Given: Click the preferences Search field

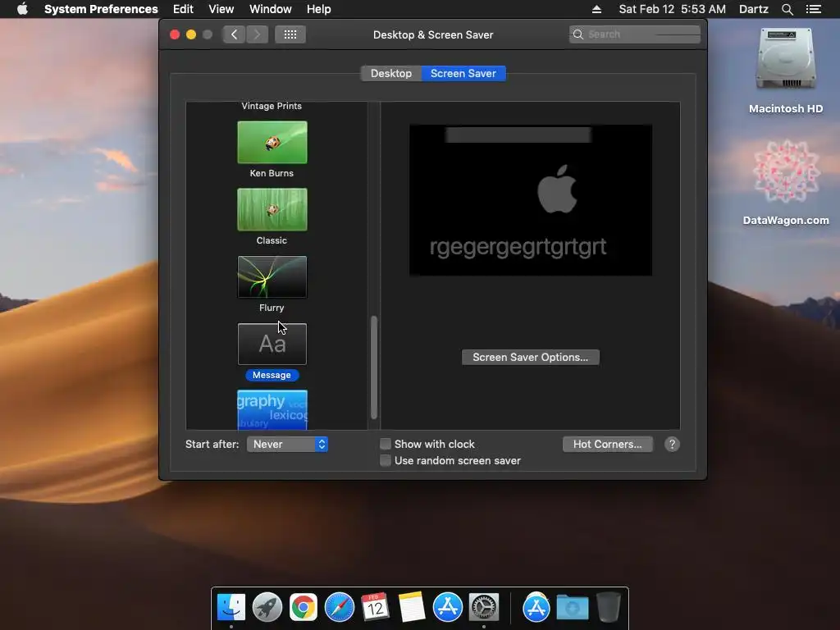Looking at the screenshot, I should (635, 34).
